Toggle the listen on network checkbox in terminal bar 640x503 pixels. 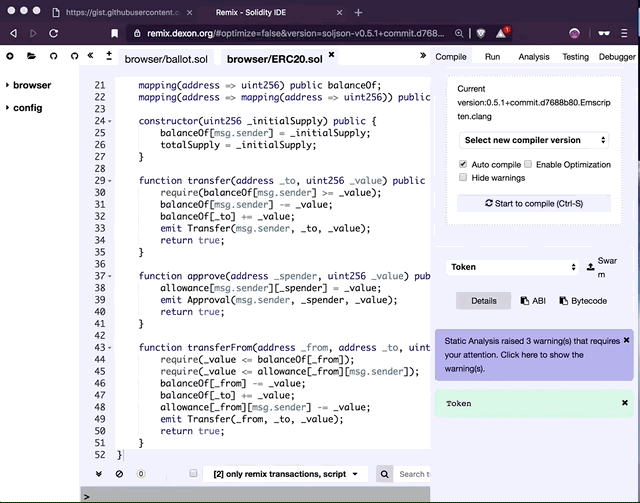coord(193,473)
